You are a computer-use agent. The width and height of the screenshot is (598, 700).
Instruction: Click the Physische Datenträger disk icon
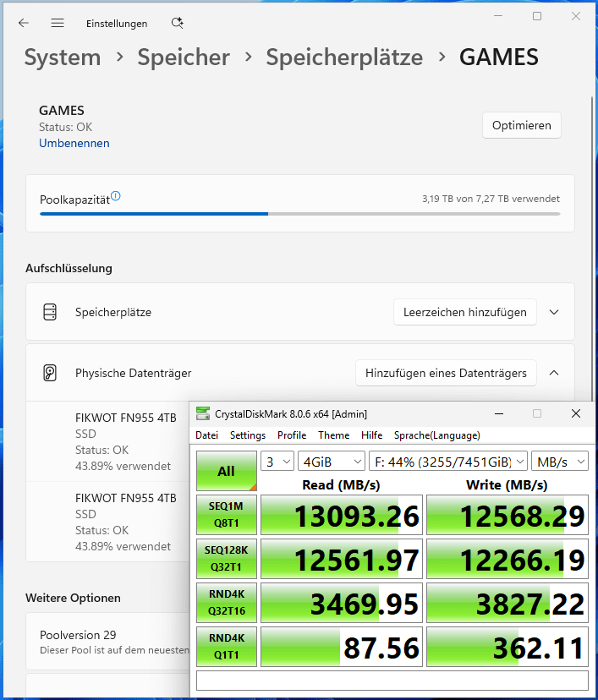click(x=50, y=373)
